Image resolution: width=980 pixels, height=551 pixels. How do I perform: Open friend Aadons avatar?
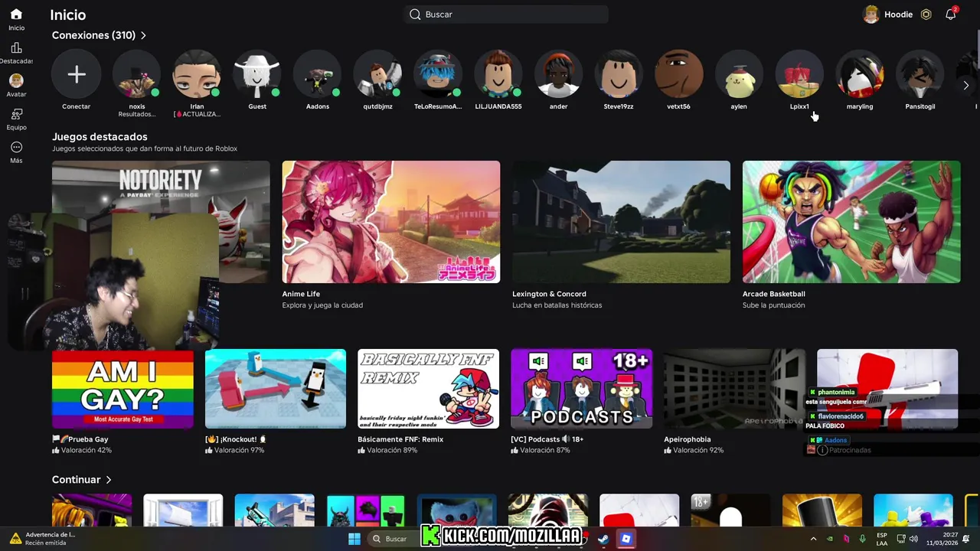(317, 74)
